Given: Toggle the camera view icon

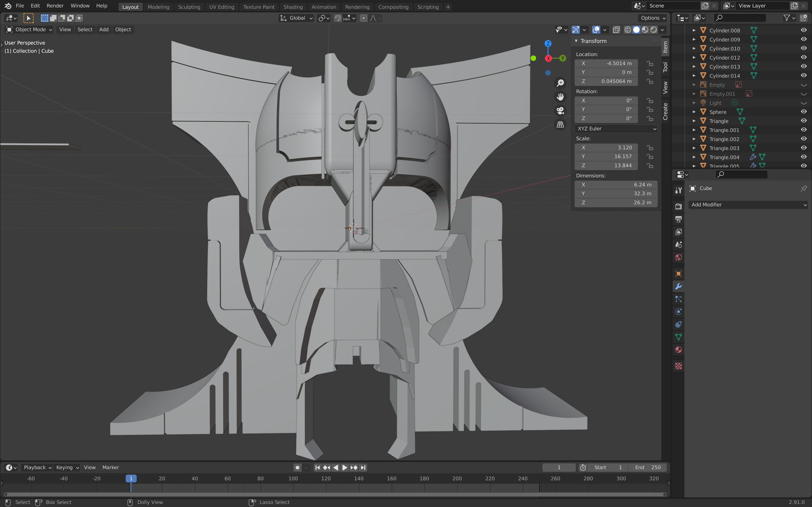Looking at the screenshot, I should point(560,110).
